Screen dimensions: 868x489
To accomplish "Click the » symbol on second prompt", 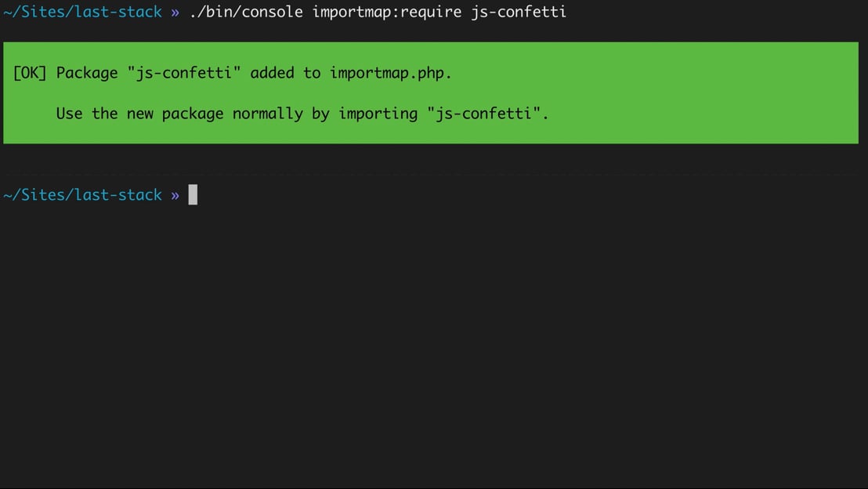I will (x=175, y=195).
